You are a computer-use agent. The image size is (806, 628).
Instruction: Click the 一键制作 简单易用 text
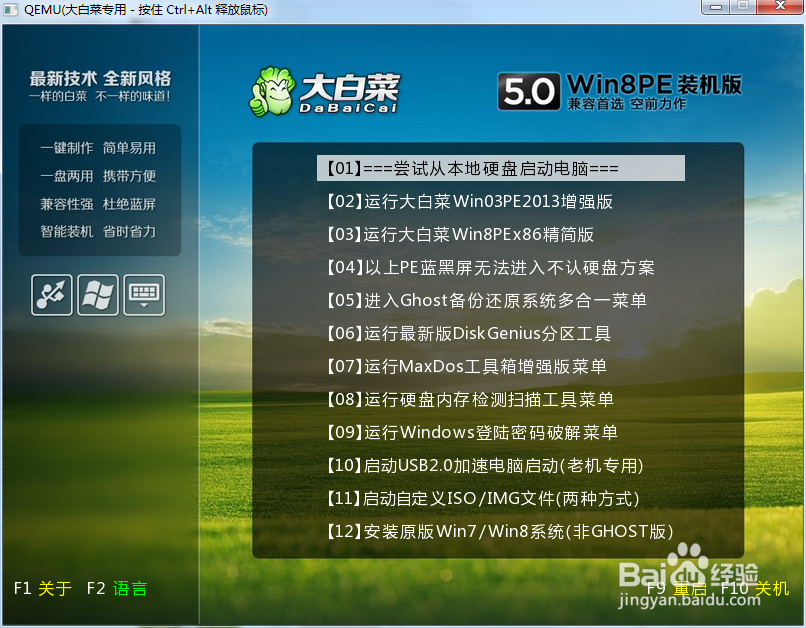(x=98, y=148)
